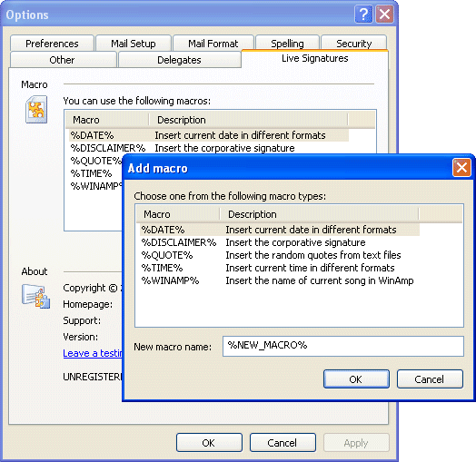Close the Add macro dialog
This screenshot has width=476, height=462.
coord(461,167)
